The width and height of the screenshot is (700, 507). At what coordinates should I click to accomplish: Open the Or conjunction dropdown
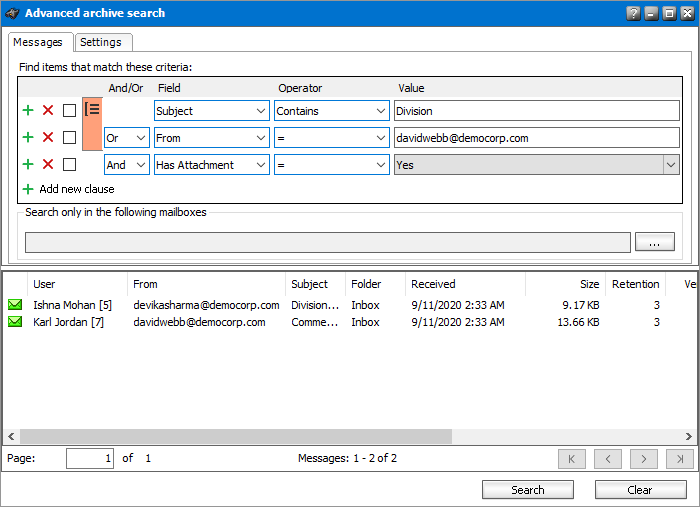pos(141,138)
